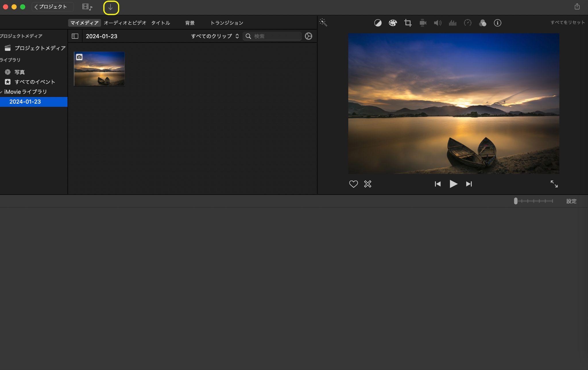Open speed speedometer icon
588x370 pixels.
467,23
